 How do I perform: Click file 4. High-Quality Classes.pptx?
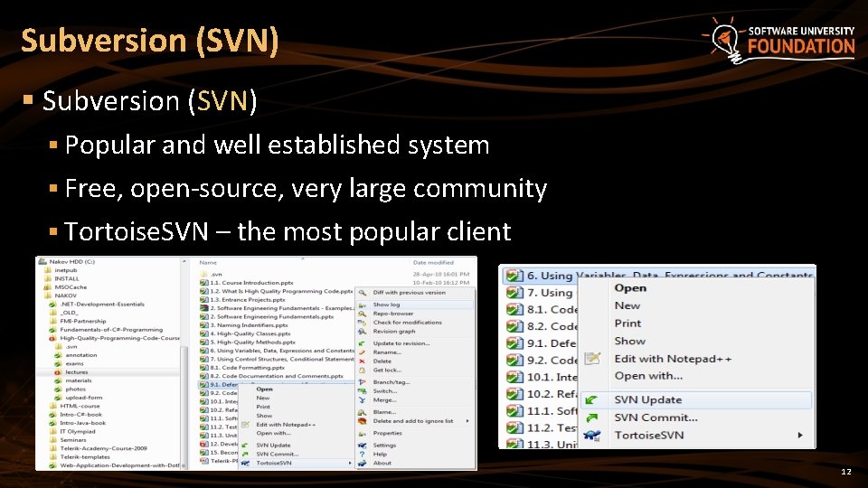point(250,333)
